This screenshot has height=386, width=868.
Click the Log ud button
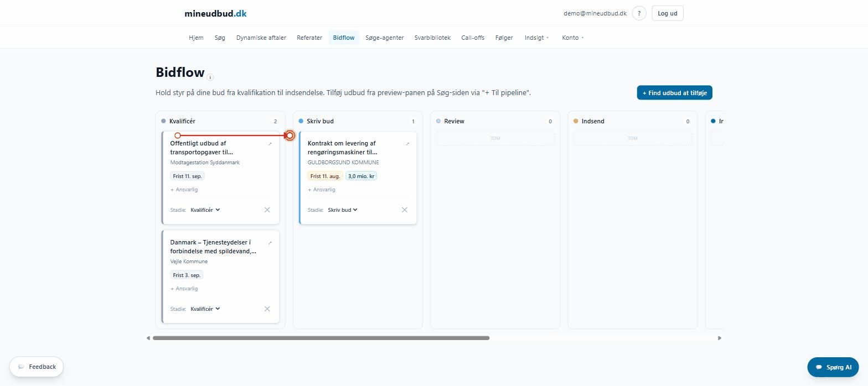[x=668, y=13]
